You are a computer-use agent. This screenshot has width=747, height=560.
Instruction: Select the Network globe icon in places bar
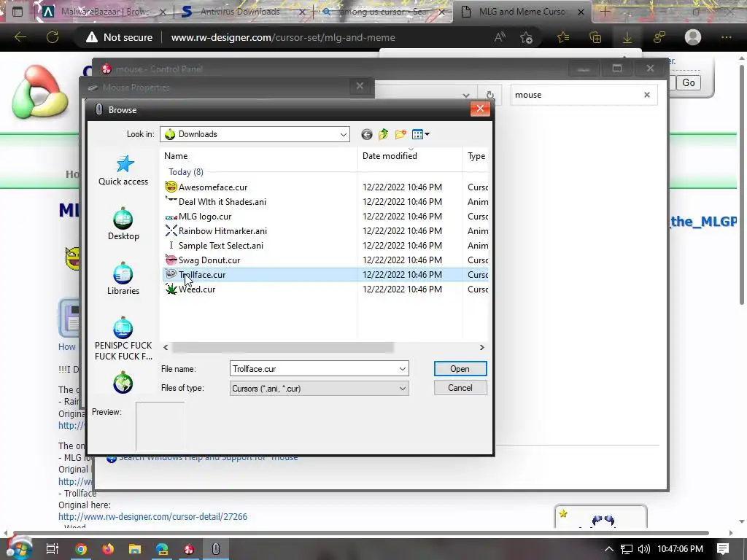[x=123, y=384]
